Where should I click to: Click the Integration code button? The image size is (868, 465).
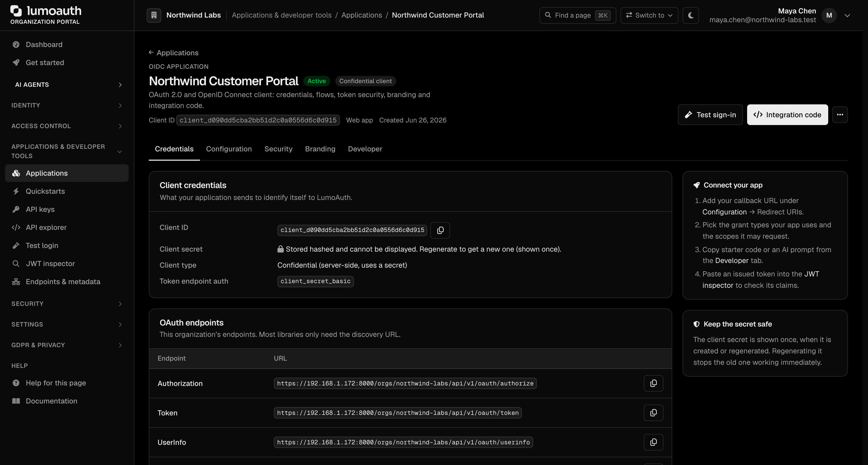pos(787,115)
